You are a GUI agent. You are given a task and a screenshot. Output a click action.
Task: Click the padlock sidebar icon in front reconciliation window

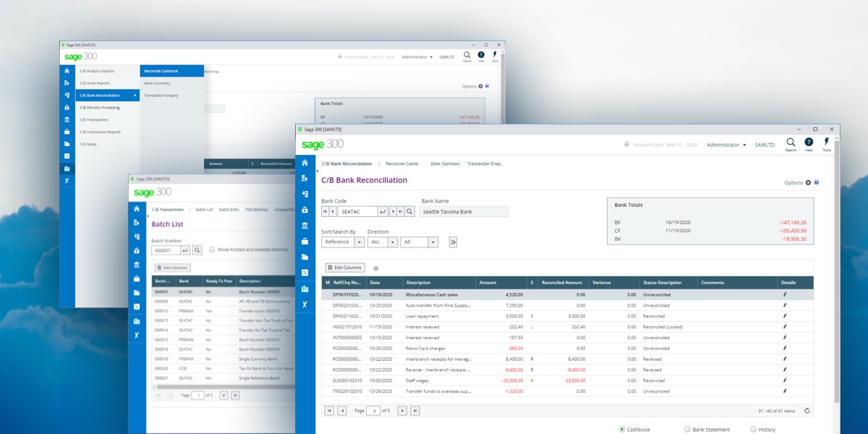[x=305, y=210]
